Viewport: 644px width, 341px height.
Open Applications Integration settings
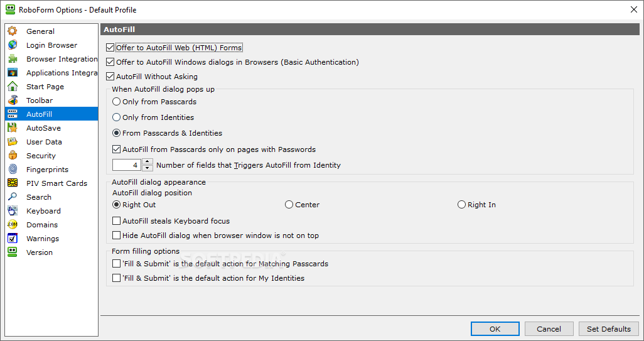pos(51,73)
